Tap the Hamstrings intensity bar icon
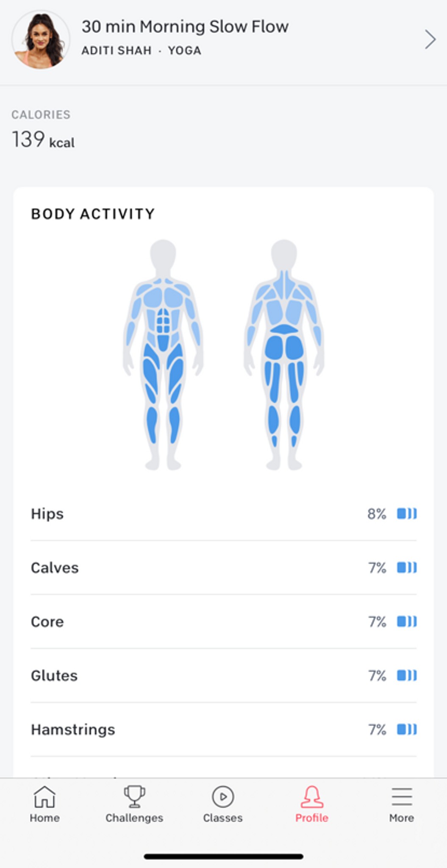 tap(407, 729)
